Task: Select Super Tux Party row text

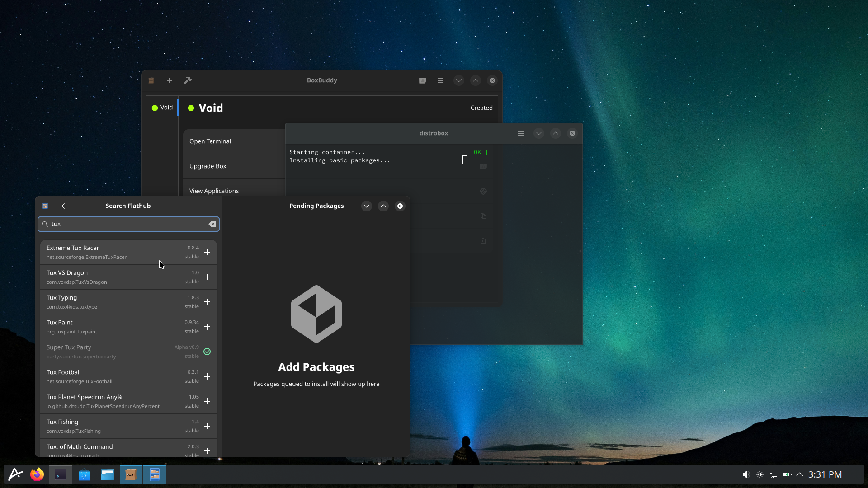Action: pos(69,347)
